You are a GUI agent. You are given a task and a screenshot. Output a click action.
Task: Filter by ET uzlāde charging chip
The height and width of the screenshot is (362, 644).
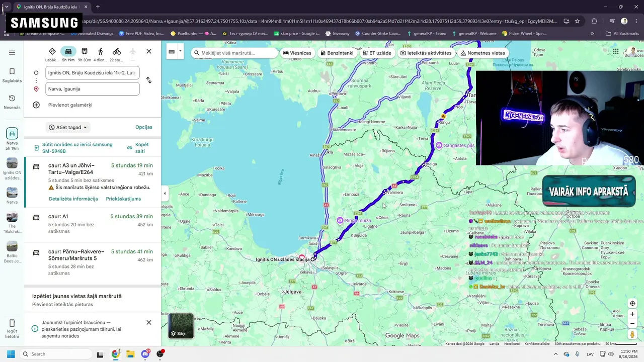pos(377,53)
